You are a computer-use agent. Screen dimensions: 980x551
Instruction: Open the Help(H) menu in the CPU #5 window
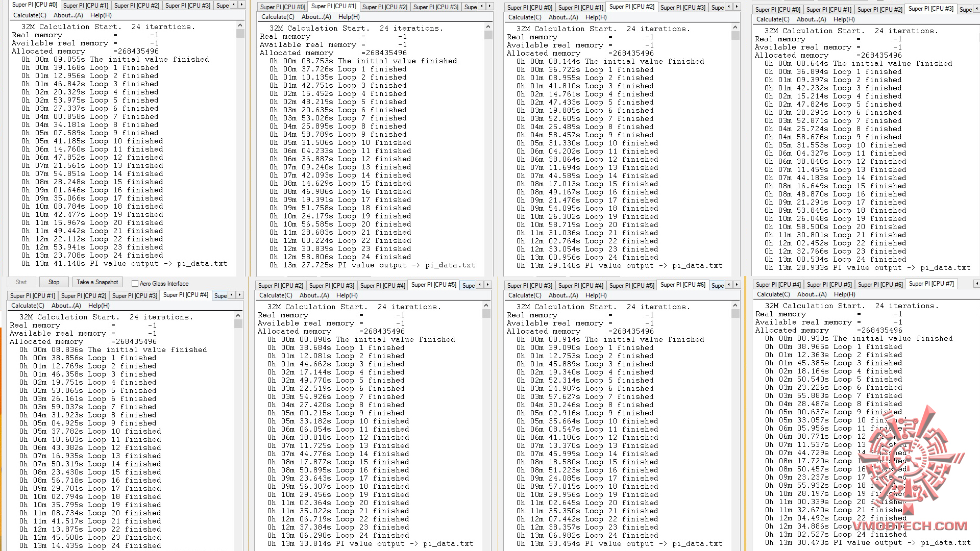tap(347, 295)
